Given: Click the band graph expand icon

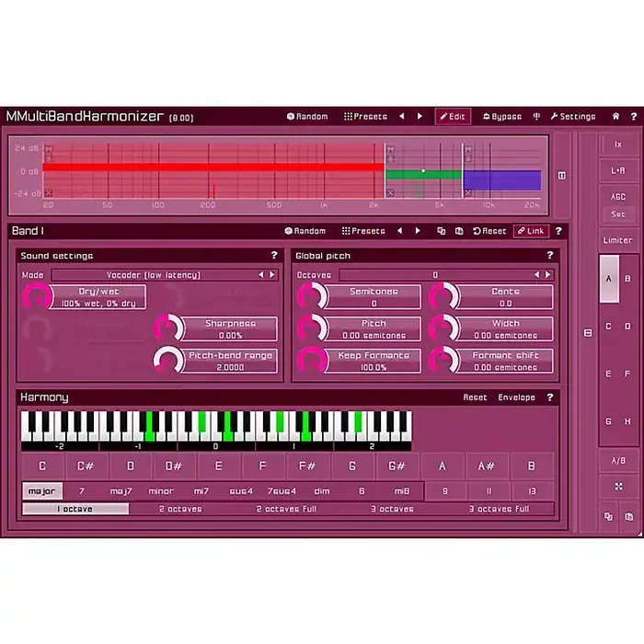Looking at the screenshot, I should point(562,176).
